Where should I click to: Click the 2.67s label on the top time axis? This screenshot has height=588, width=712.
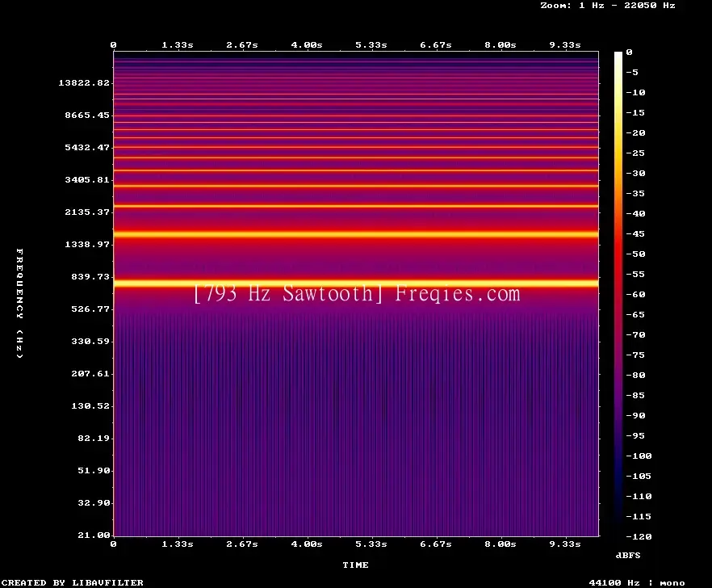[242, 45]
